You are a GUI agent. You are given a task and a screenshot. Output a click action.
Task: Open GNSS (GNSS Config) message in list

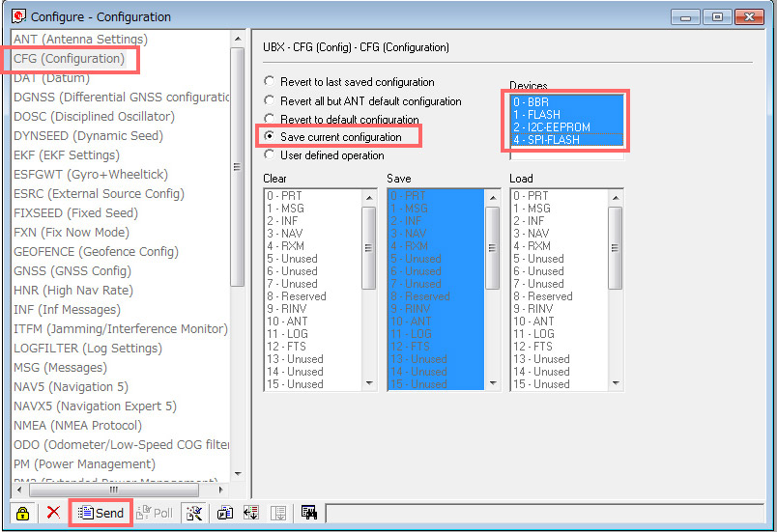[72, 270]
